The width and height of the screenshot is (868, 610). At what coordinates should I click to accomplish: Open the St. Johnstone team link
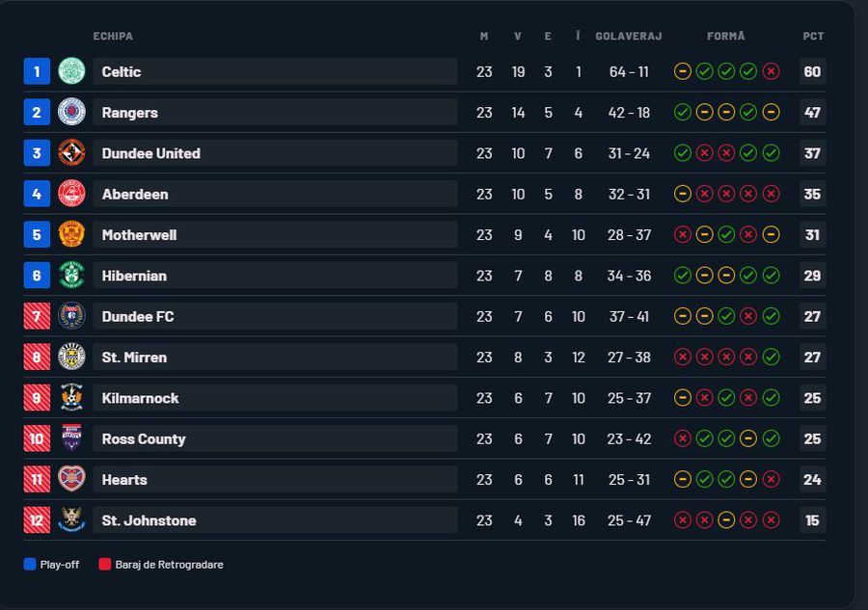[x=149, y=520]
